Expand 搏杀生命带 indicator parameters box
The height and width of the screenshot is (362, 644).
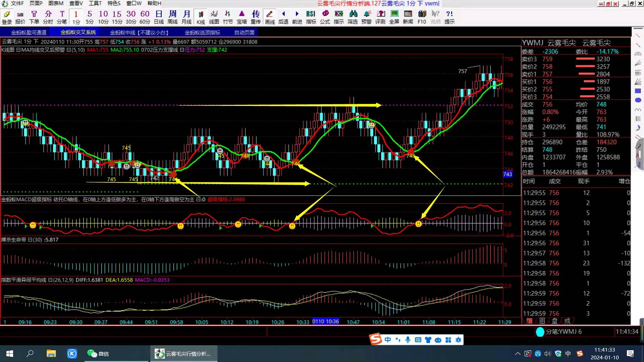click(30, 240)
